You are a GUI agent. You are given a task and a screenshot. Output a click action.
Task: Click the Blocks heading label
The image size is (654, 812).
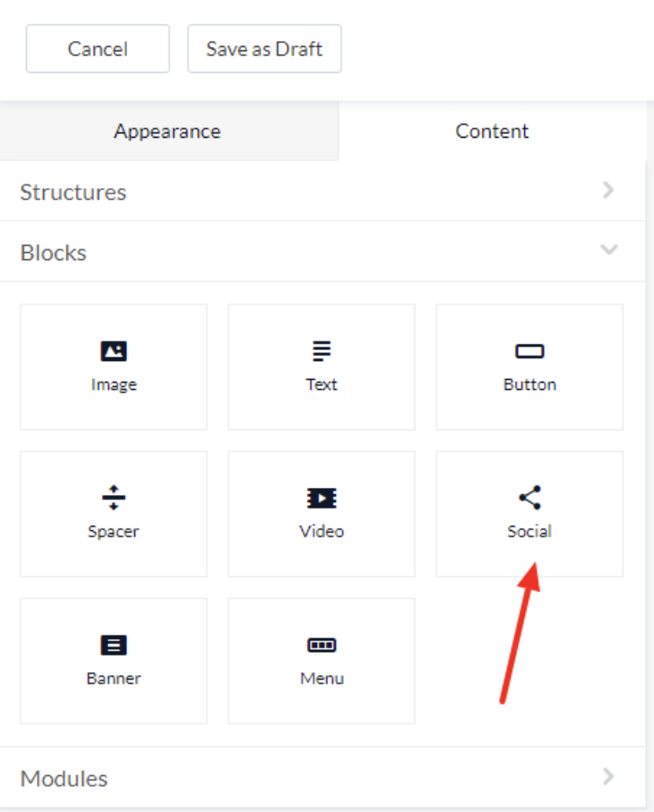click(53, 253)
